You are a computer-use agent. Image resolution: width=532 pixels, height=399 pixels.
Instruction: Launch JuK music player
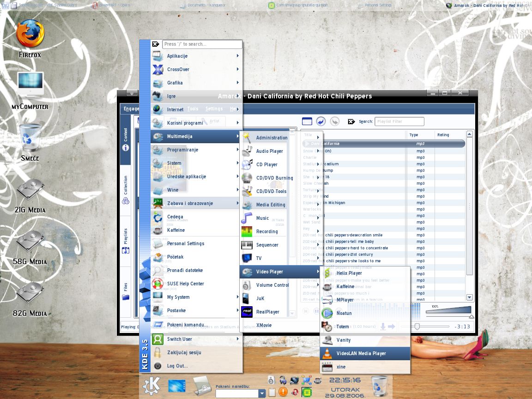280,298
